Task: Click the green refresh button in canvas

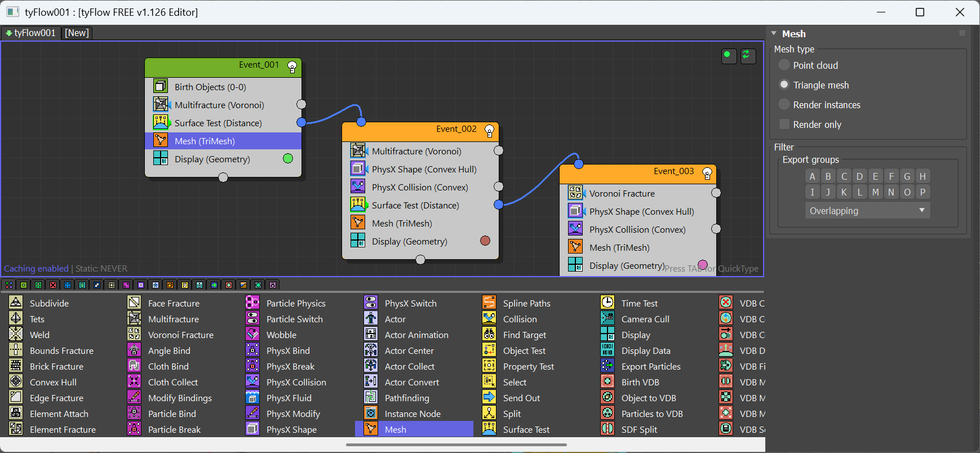Action: pyautogui.click(x=748, y=56)
